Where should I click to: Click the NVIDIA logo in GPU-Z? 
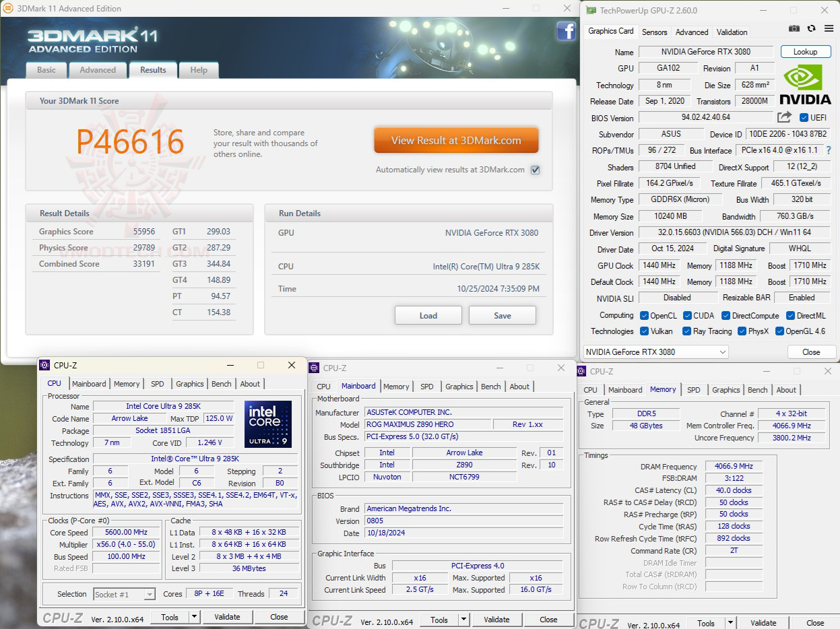coord(806,85)
